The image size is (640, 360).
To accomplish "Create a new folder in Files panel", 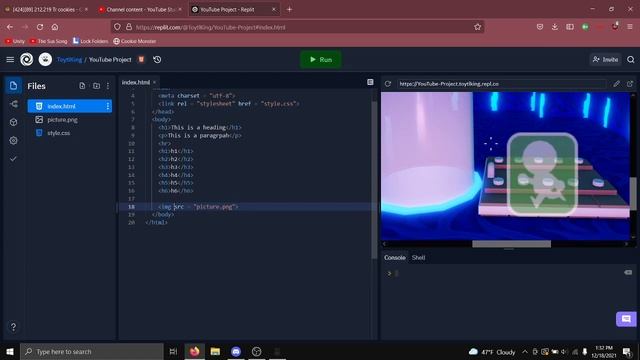I will 96,86.
